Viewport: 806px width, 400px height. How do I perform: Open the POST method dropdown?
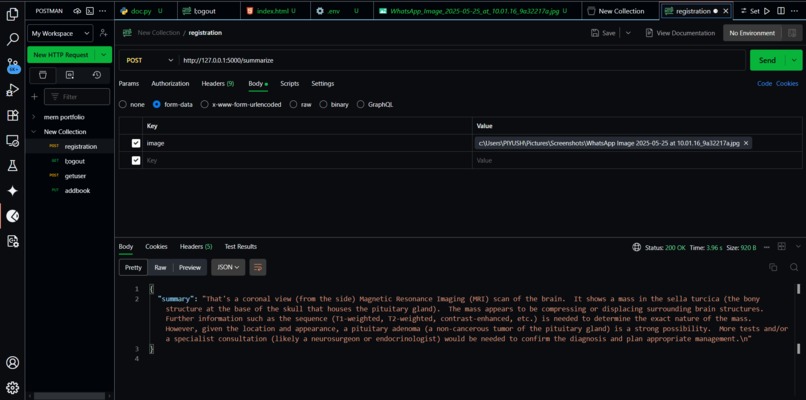click(149, 60)
